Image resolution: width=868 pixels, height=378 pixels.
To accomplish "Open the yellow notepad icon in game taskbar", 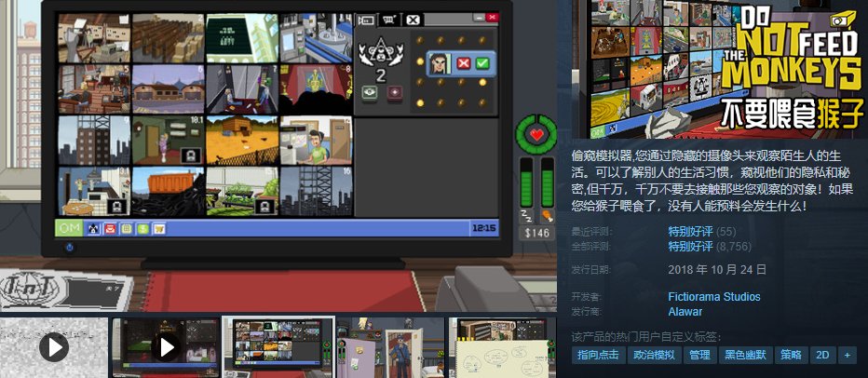I will [x=127, y=228].
